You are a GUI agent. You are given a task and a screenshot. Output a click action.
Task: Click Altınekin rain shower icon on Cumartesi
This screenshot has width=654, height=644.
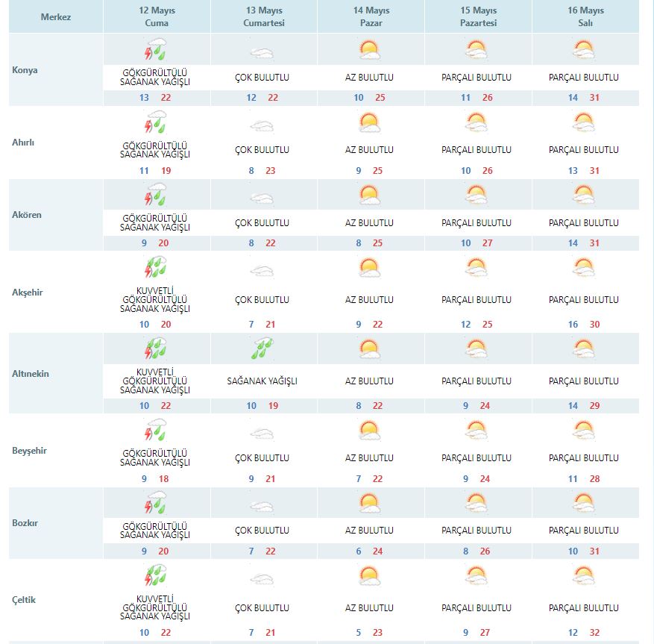(x=262, y=348)
